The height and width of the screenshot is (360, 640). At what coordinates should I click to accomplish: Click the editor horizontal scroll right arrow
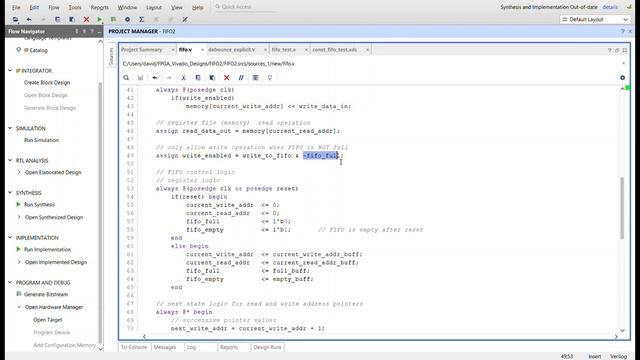pos(616,336)
